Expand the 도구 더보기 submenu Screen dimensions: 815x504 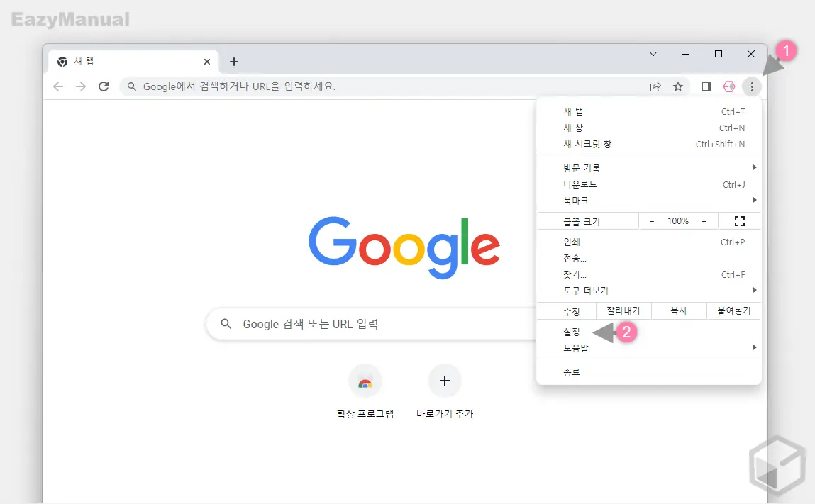[x=649, y=291]
